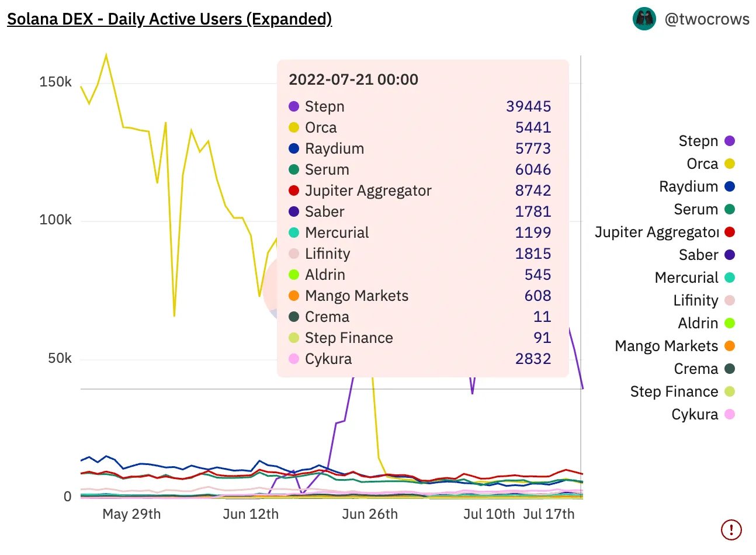756x555 pixels.
Task: Click the 150k y-axis label
Action: pos(56,82)
